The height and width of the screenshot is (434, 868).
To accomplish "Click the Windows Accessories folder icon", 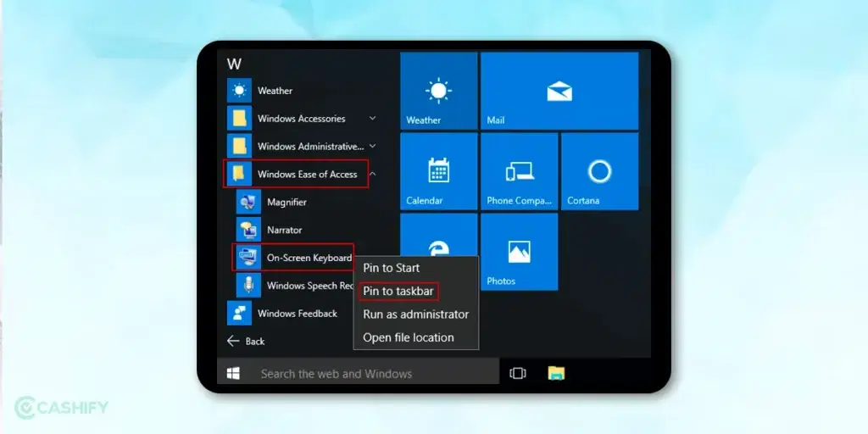I will click(239, 118).
